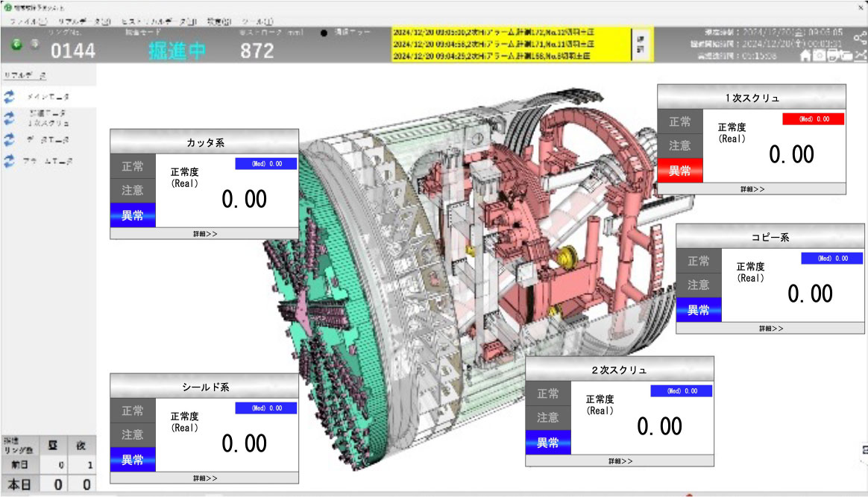Click the camera screenshot icon
Viewport: 868px width, 497px height.
tap(820, 56)
